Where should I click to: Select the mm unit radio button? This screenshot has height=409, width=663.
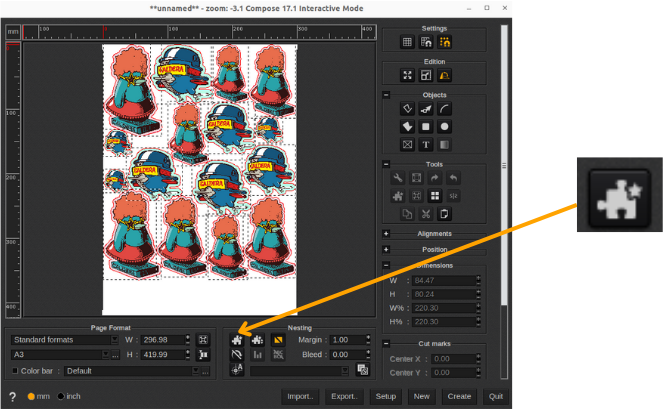[32, 396]
